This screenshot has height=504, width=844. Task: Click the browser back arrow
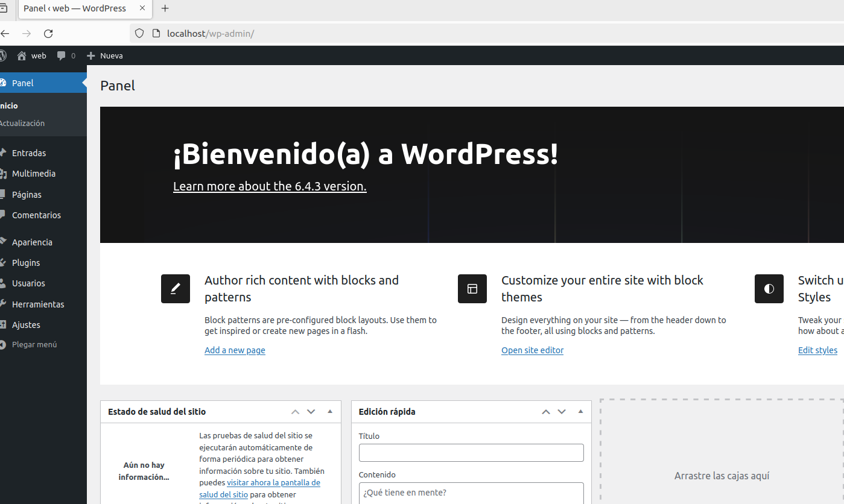click(5, 34)
